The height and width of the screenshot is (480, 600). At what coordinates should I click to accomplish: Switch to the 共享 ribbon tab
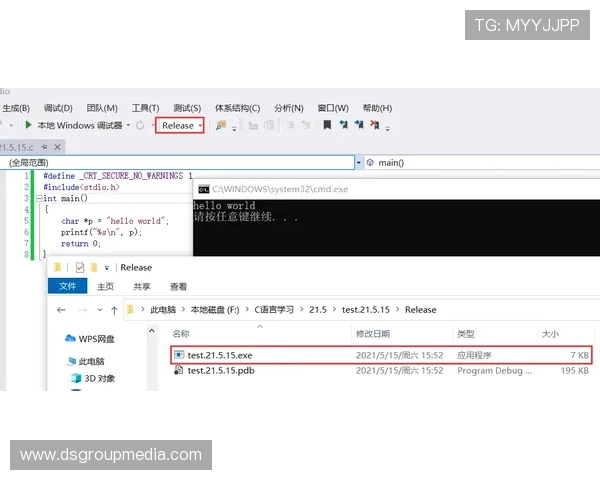point(142,286)
